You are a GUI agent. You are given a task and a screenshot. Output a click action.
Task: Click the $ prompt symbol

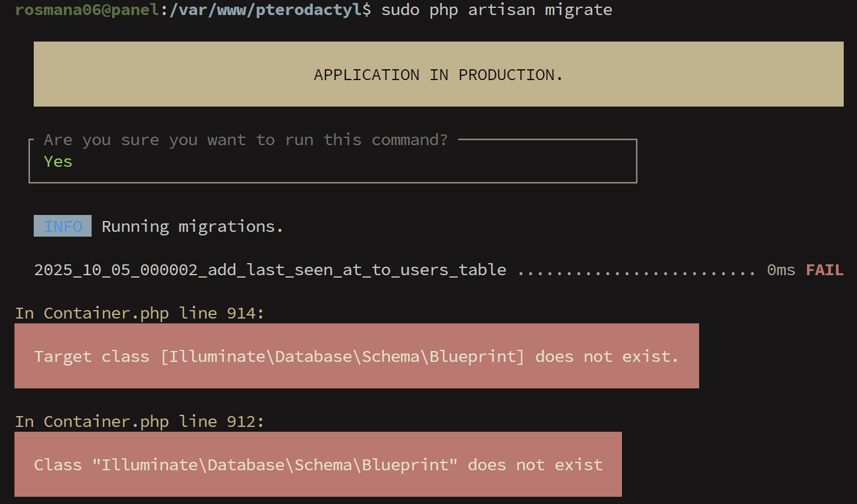click(x=367, y=10)
